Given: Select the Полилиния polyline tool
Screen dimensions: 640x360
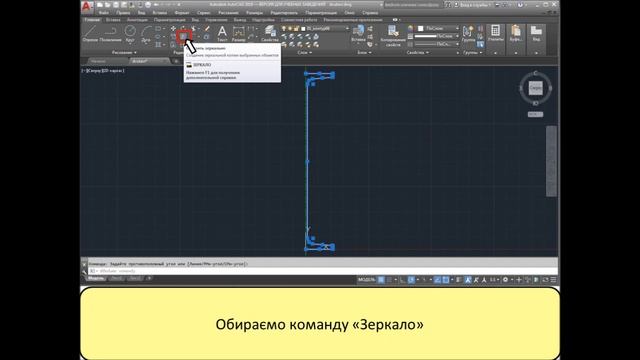Looking at the screenshot, I should click(x=110, y=33).
